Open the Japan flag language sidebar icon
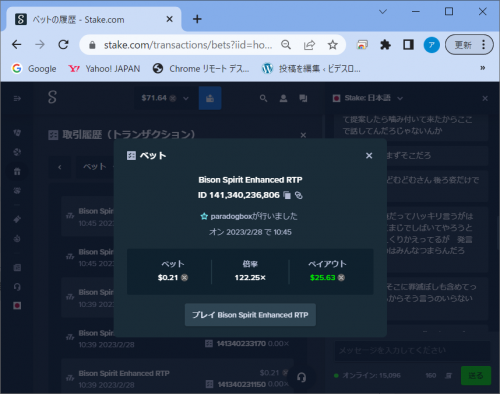 (17, 306)
